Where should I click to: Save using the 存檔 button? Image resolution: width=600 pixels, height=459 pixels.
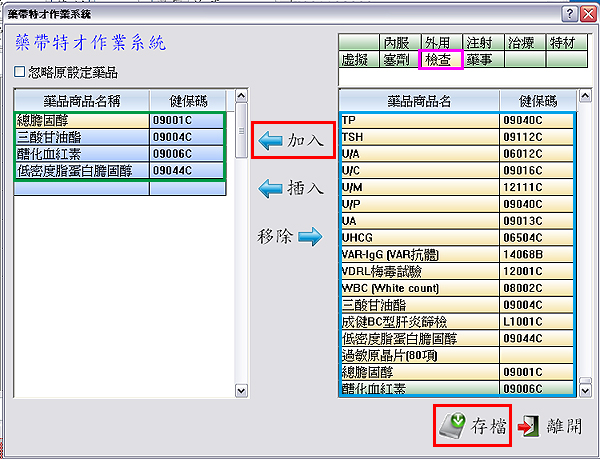click(473, 426)
